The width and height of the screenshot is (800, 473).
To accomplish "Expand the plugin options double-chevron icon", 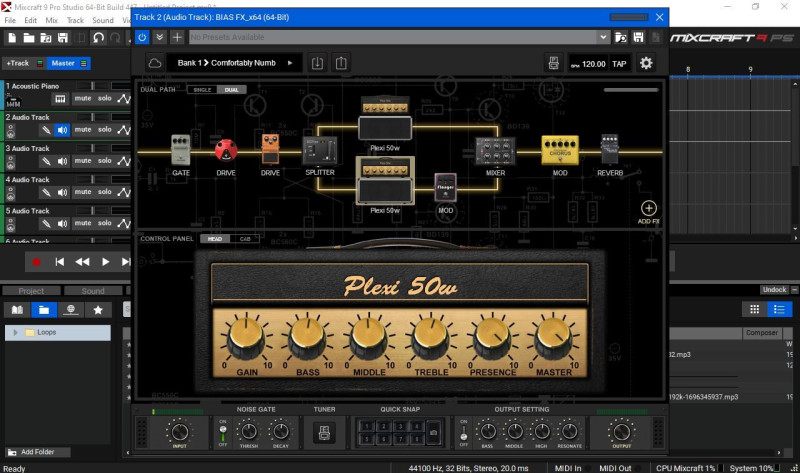I will tap(159, 37).
